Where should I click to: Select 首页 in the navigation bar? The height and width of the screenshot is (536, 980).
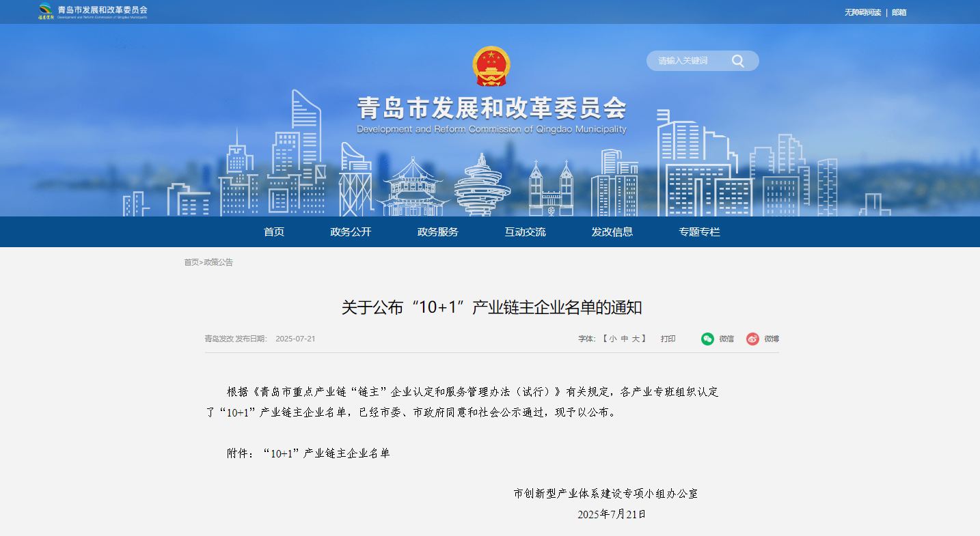point(273,231)
